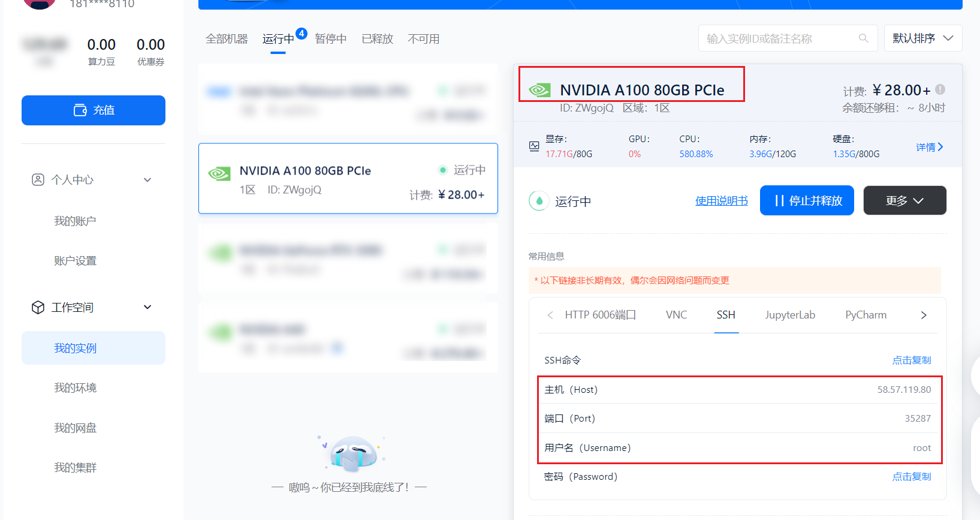This screenshot has width=980, height=520.
Task: Select the SSH tab
Action: point(726,315)
